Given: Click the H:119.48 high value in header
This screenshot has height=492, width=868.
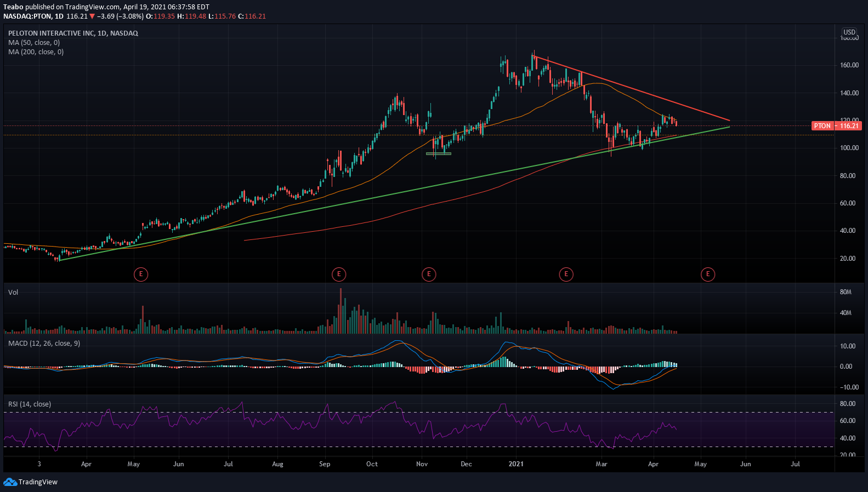Looking at the screenshot, I should pos(191,16).
